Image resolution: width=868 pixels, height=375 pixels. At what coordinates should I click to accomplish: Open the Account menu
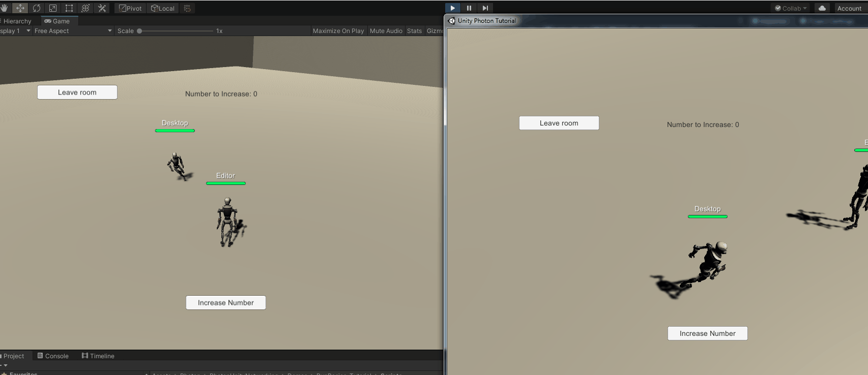click(850, 8)
